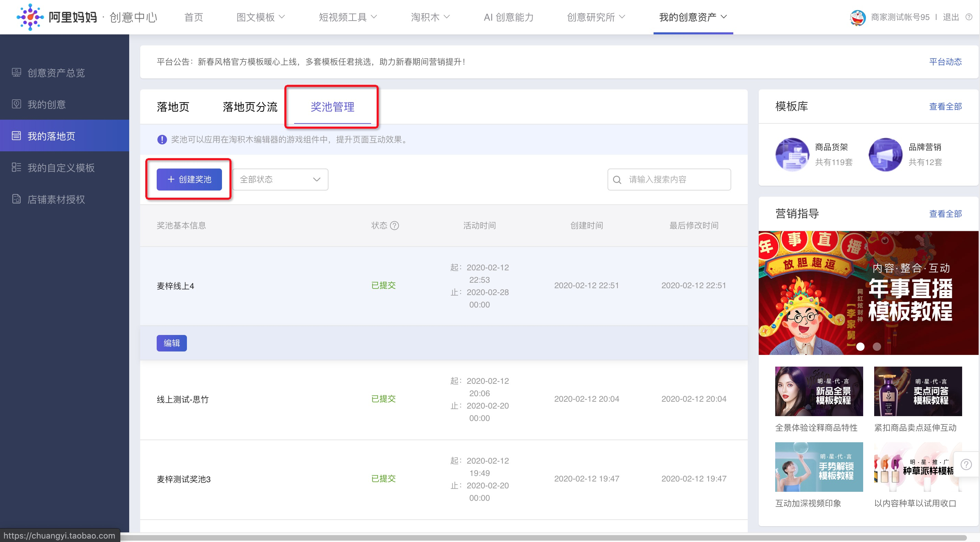Click creation time 2020-02-12 20:04

click(x=587, y=399)
